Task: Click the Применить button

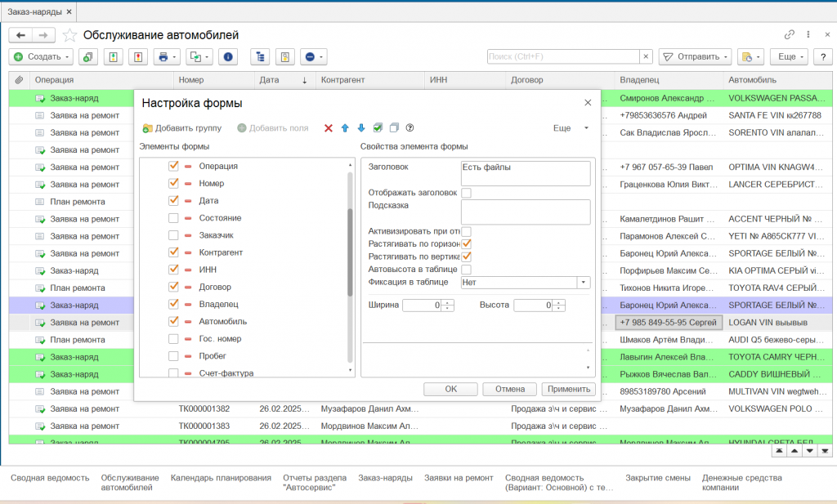Action: 569,389
